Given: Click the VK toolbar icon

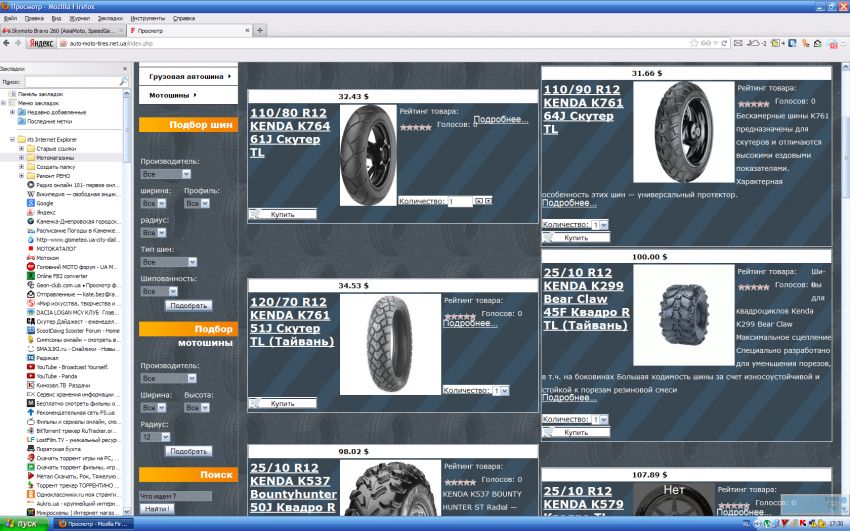Looking at the screenshot, I should [x=792, y=43].
